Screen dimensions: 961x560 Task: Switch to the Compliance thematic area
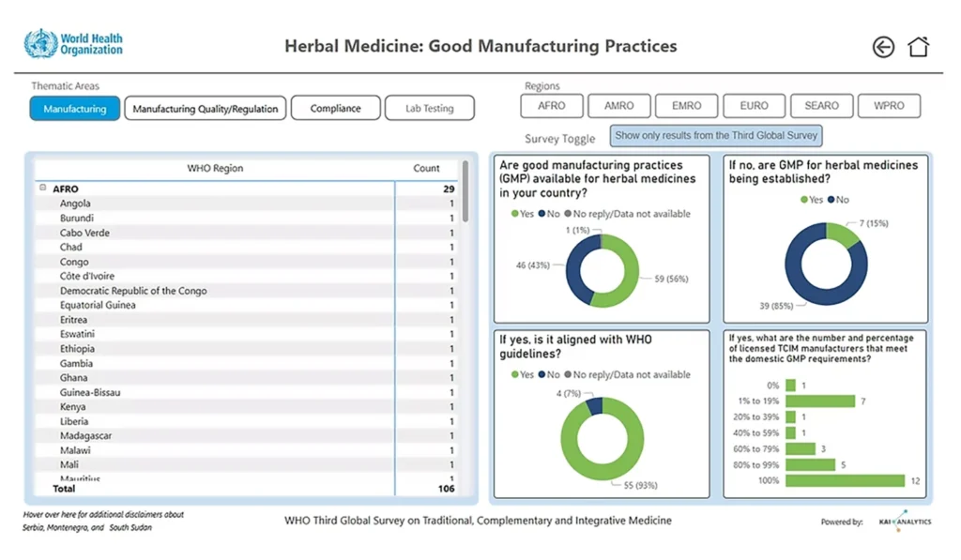(x=335, y=108)
